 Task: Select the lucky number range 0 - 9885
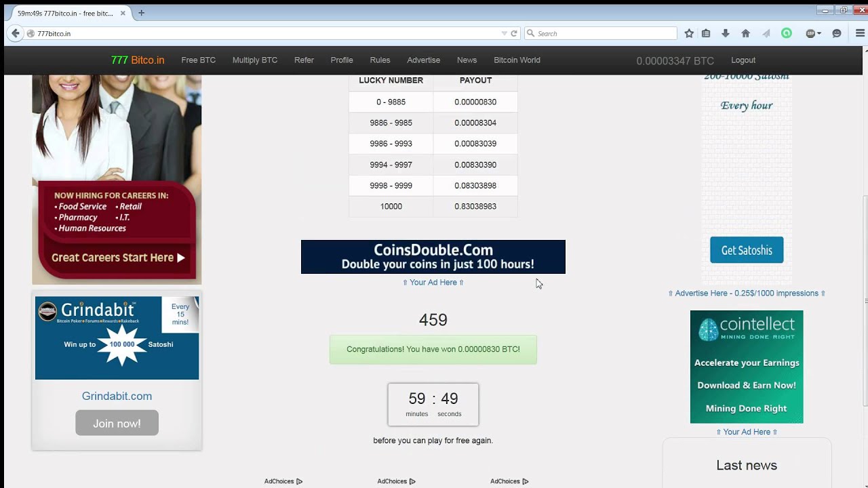click(391, 102)
